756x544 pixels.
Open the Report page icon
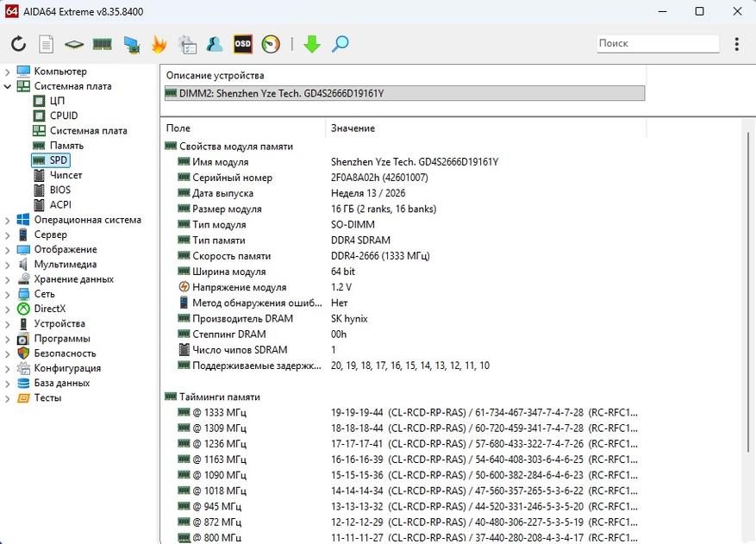[47, 44]
